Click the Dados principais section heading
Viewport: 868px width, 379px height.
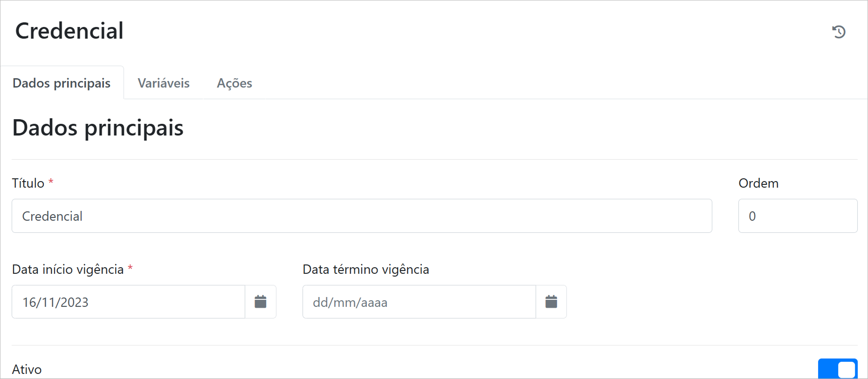click(98, 128)
